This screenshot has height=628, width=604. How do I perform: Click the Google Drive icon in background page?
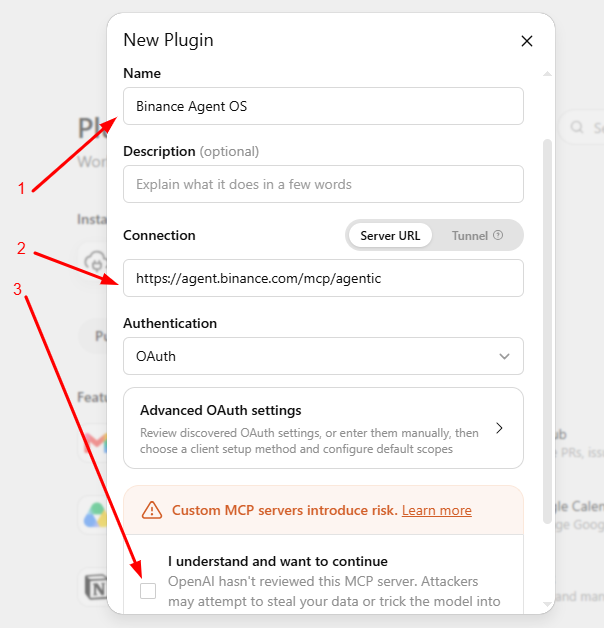[95, 515]
